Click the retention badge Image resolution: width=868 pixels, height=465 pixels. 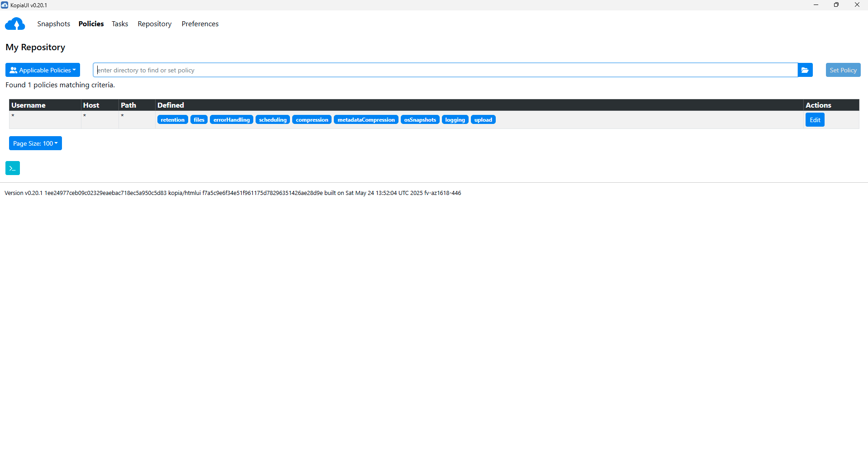point(173,120)
